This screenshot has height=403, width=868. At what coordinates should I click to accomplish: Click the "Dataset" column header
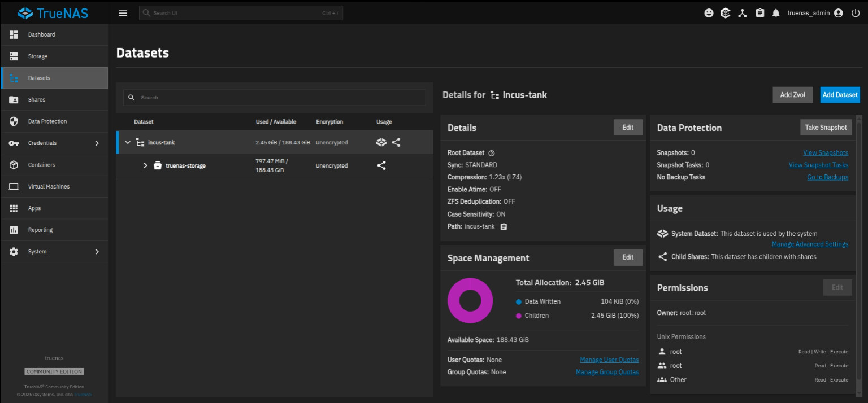click(144, 122)
